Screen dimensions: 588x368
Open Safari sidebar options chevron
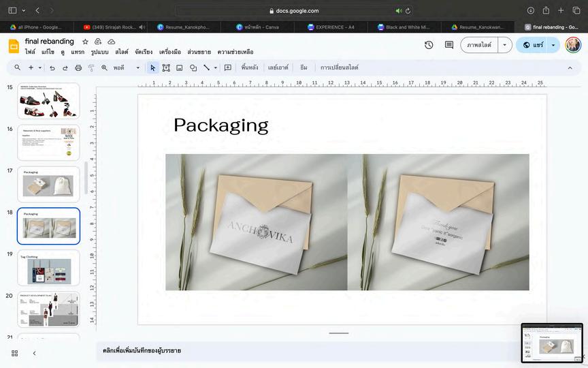24,10
